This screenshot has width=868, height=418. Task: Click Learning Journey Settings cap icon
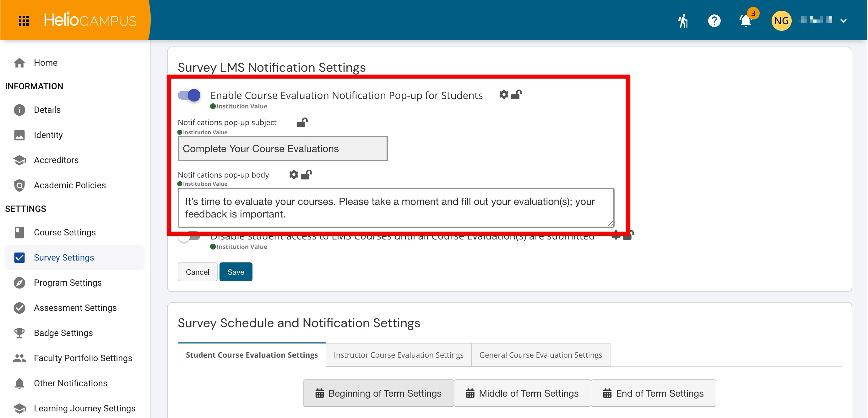click(19, 408)
